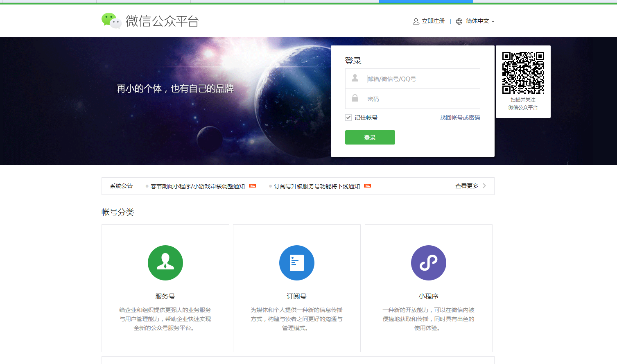
Task: Click the 帐号分类 heading
Action: [x=118, y=212]
